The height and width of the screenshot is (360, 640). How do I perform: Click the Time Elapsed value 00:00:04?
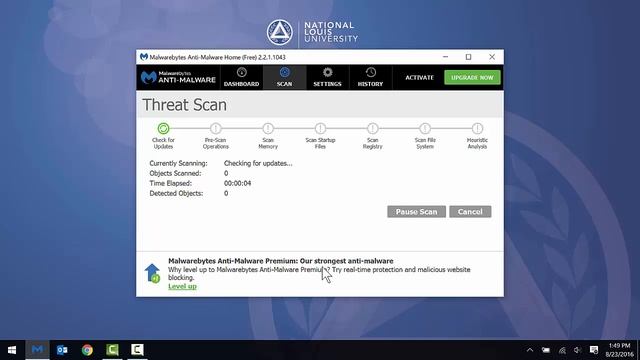coord(237,183)
